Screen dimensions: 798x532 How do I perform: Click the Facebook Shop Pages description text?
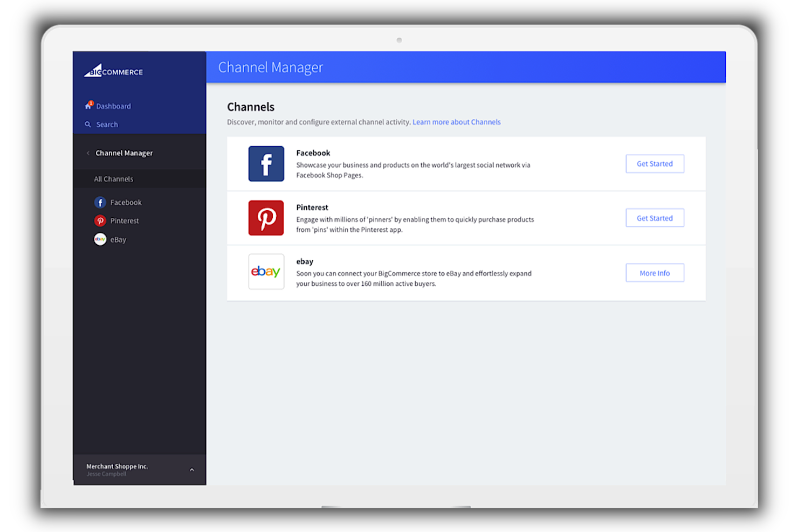click(x=413, y=170)
